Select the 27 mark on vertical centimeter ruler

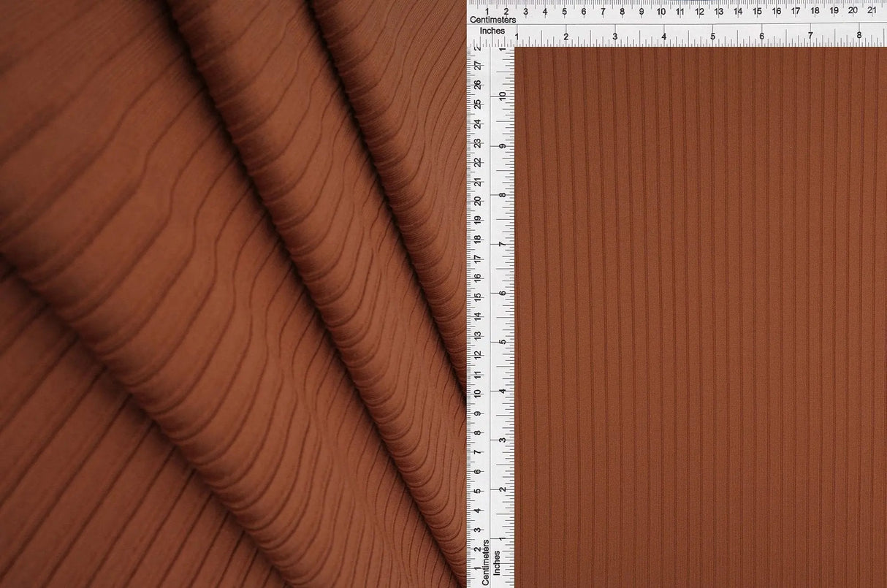pyautogui.click(x=479, y=64)
